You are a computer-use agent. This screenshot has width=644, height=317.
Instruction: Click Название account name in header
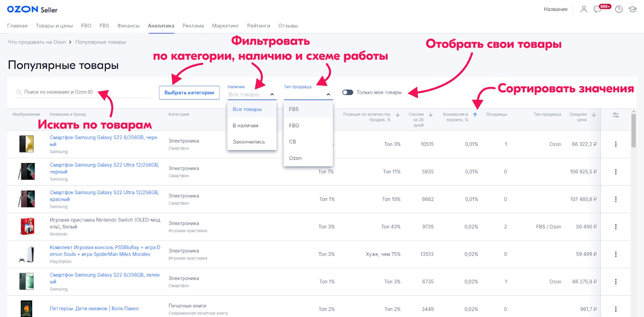[555, 9]
